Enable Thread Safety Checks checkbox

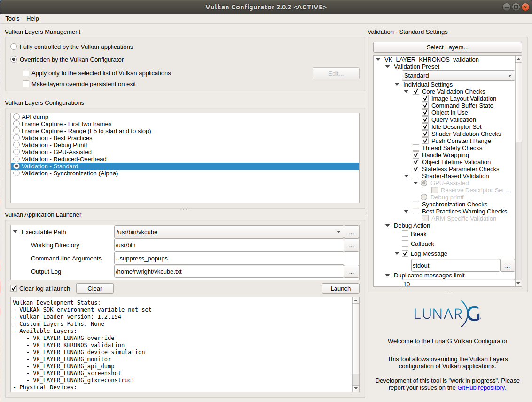click(416, 148)
